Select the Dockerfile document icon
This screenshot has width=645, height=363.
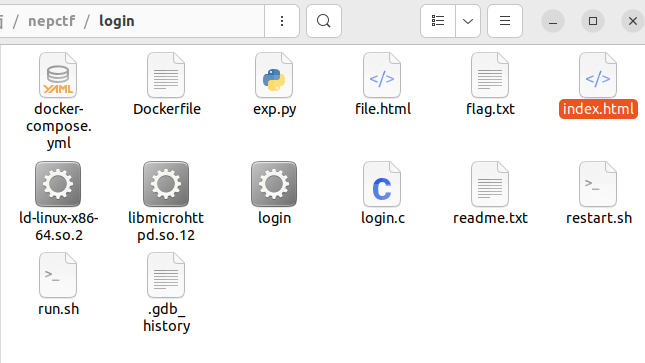166,75
